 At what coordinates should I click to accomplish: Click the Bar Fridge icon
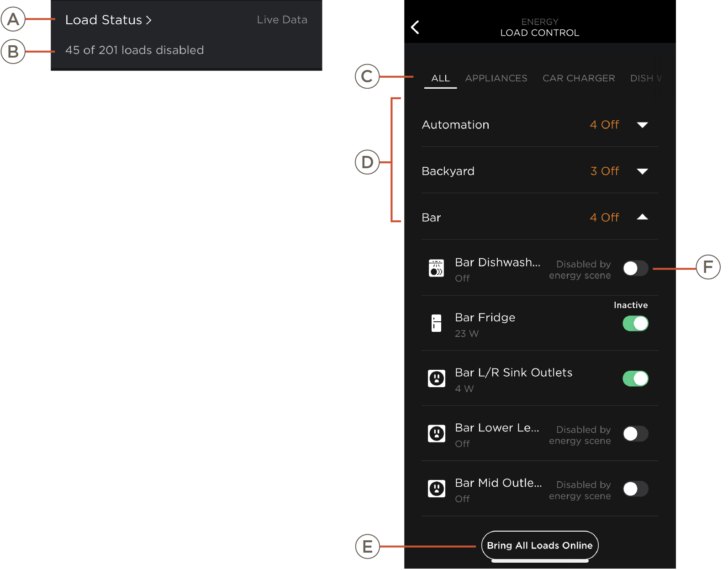pos(436,323)
